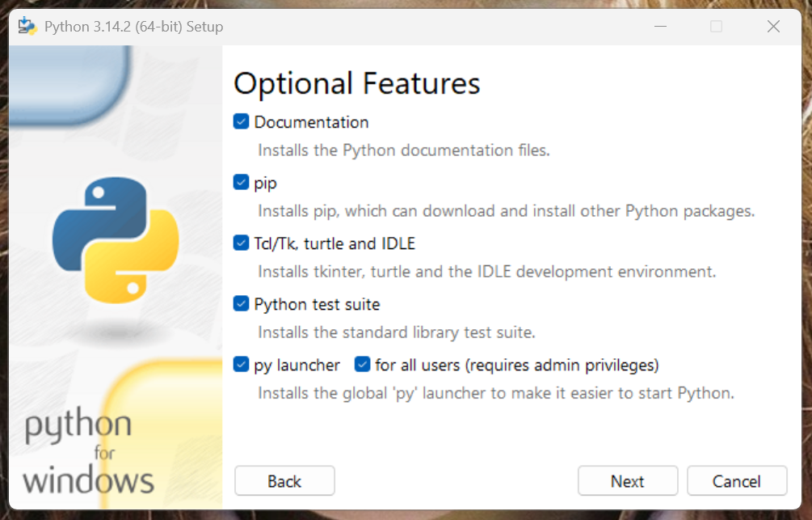This screenshot has height=520, width=812.
Task: Cancel the Python installation
Action: [737, 481]
